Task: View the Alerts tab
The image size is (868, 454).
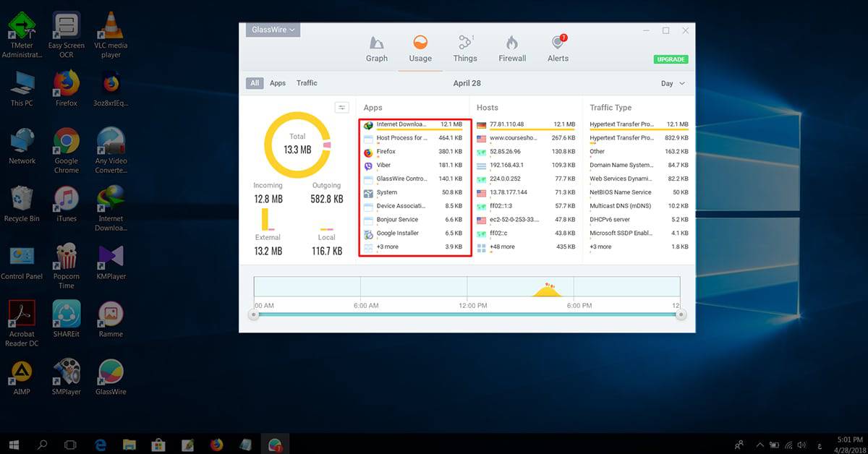Action: 558,48
